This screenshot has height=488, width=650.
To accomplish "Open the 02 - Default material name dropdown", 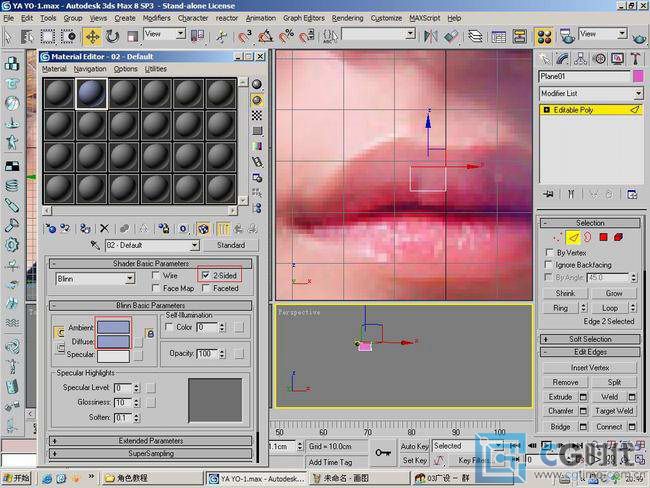I will 194,245.
